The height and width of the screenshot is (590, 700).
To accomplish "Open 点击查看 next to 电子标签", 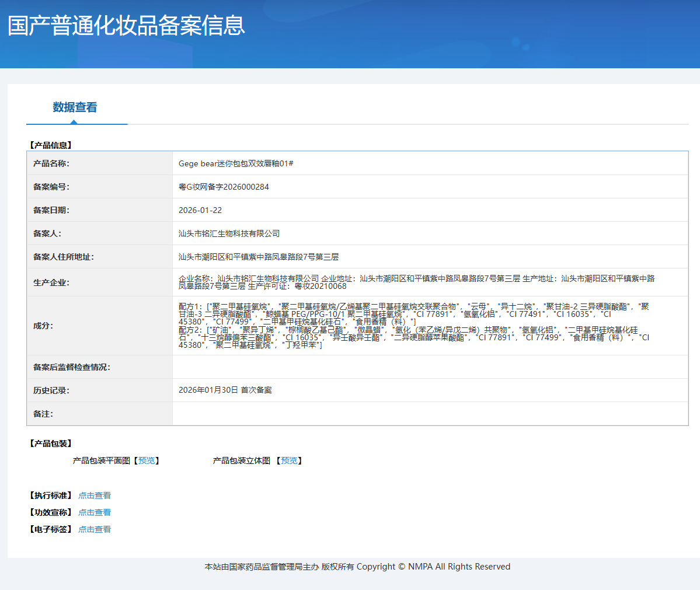I will [x=95, y=529].
